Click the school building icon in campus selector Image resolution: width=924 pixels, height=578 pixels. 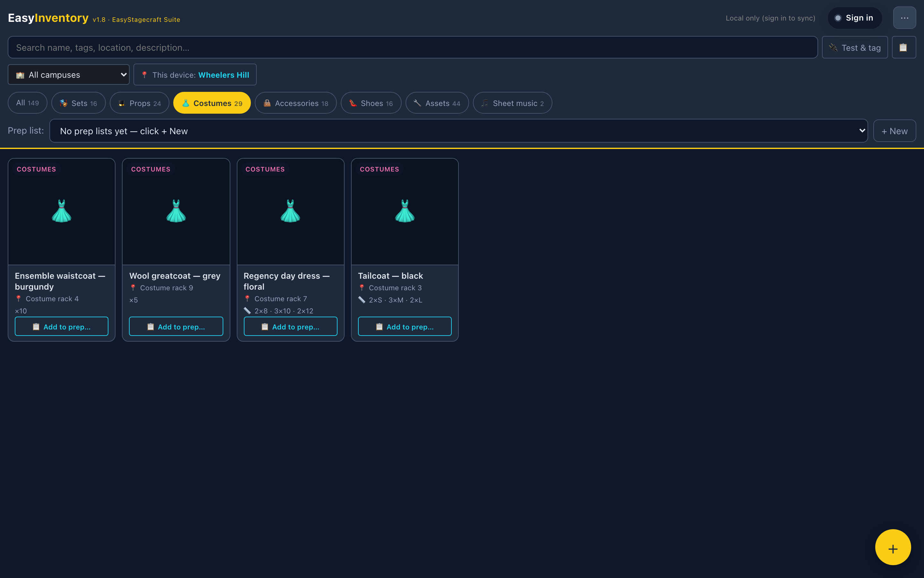click(x=20, y=75)
